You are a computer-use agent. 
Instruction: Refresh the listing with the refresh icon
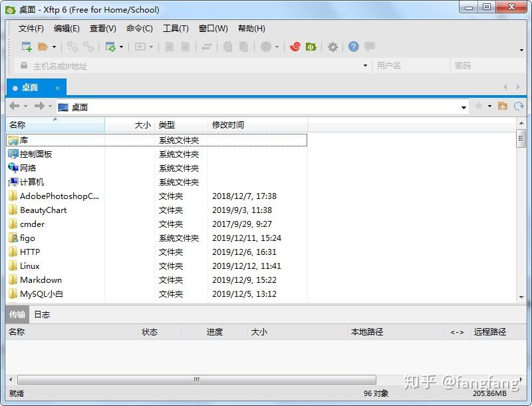tap(519, 106)
